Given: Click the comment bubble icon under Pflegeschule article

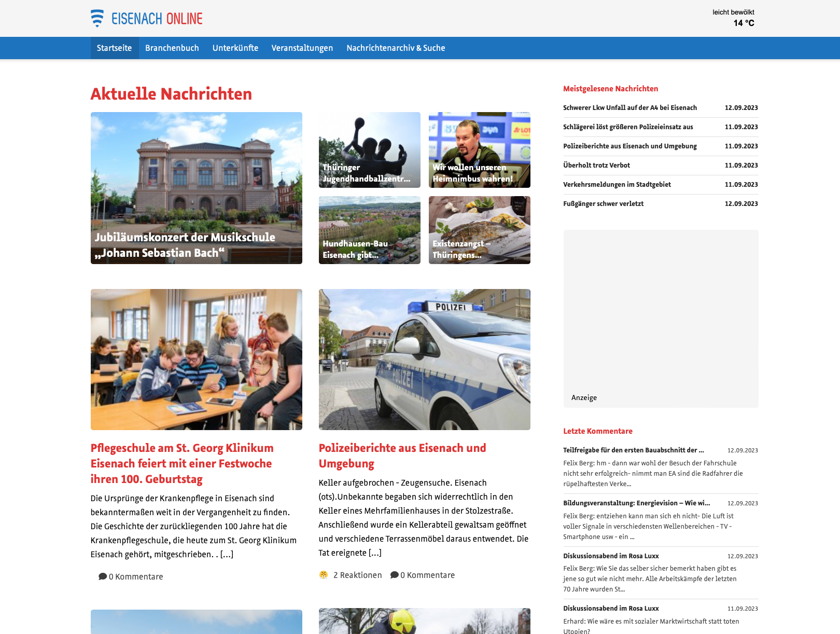Looking at the screenshot, I should (103, 576).
